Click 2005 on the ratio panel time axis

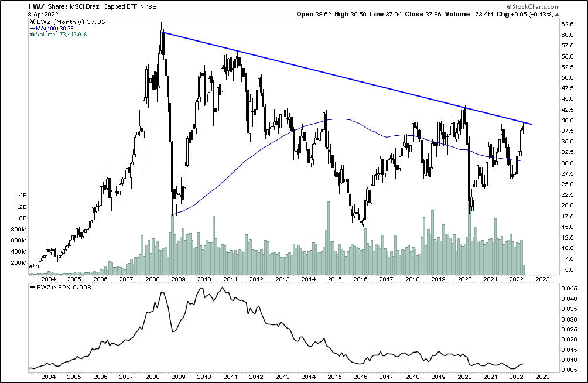point(74,377)
